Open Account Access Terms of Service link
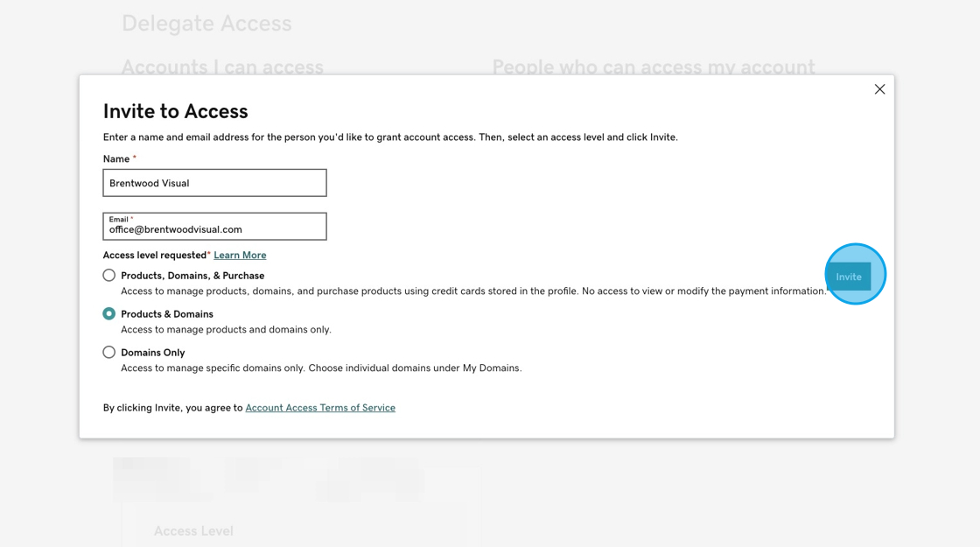 [320, 408]
